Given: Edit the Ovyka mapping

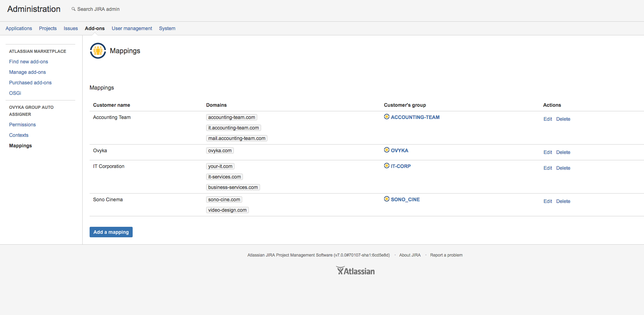Looking at the screenshot, I should (548, 152).
